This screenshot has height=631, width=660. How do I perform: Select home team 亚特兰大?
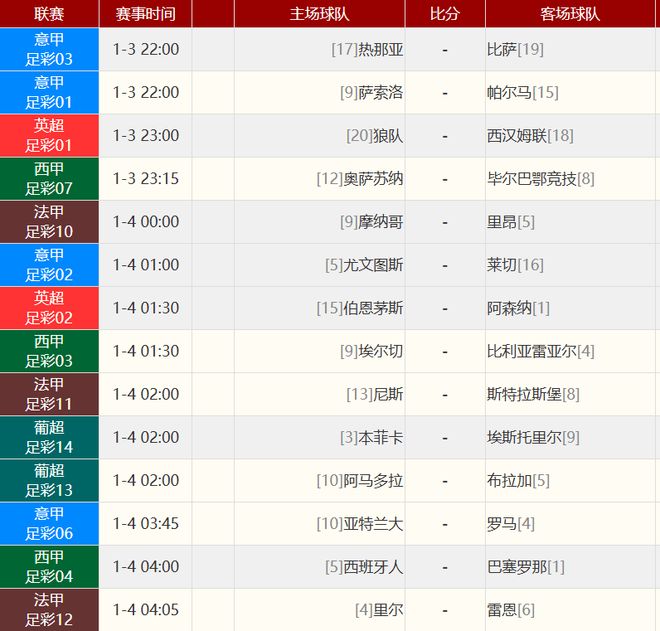coord(374,522)
